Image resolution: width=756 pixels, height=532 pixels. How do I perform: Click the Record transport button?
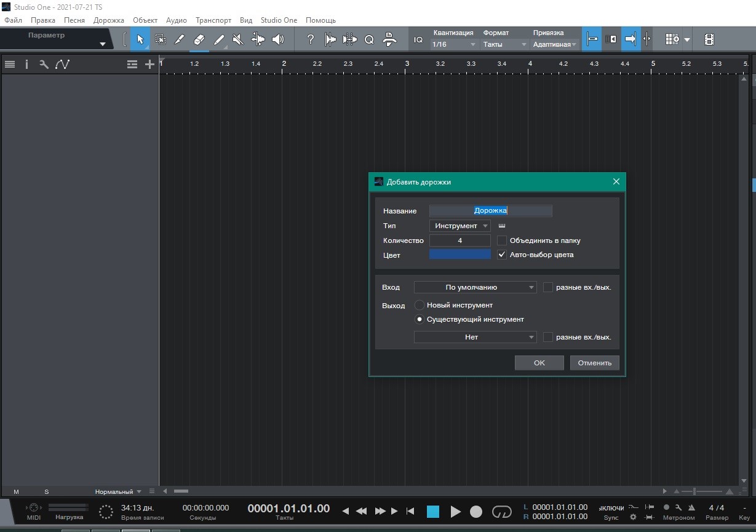click(x=476, y=511)
